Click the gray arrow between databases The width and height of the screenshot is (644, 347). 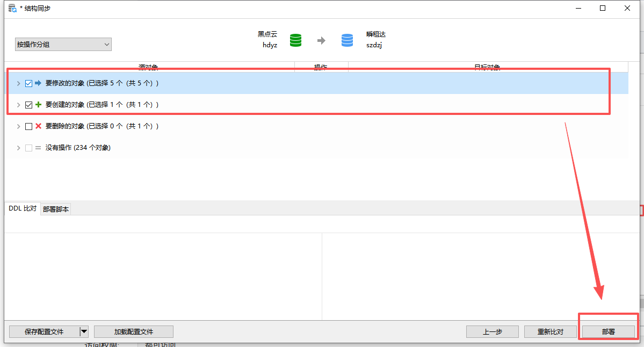pos(321,40)
